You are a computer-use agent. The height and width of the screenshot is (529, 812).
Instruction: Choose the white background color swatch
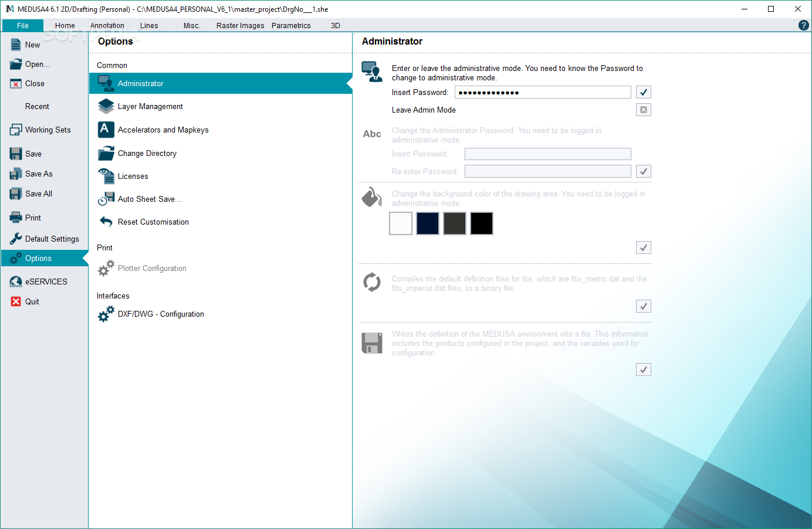[401, 223]
